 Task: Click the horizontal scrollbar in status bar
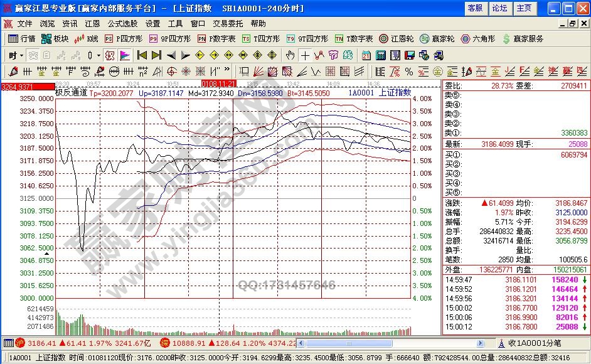coord(395,343)
